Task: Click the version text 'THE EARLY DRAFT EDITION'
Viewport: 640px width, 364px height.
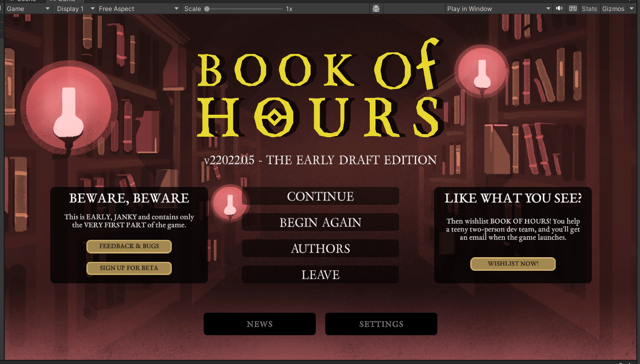Action: tap(351, 160)
